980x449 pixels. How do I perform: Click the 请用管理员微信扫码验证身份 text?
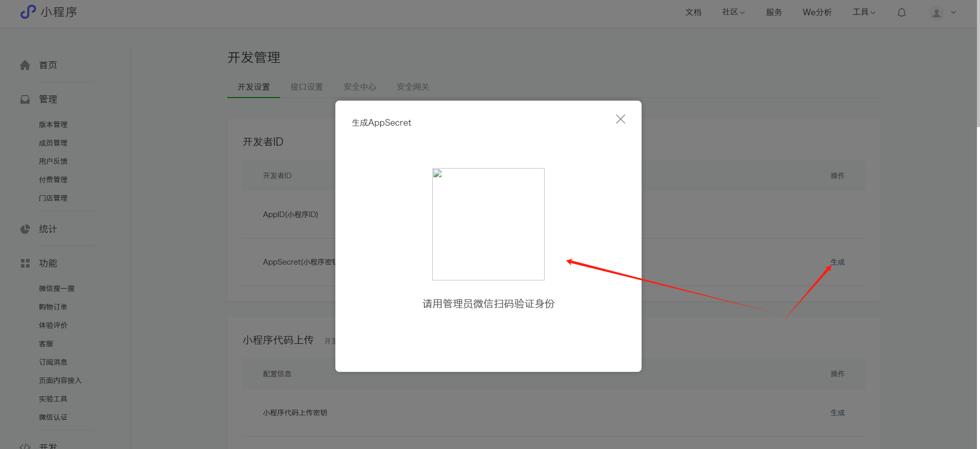click(488, 304)
